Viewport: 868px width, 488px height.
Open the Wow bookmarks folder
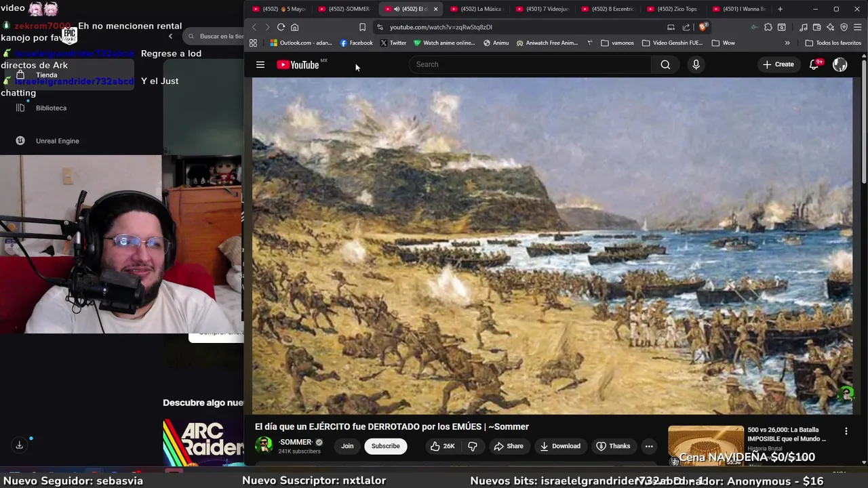click(x=723, y=43)
